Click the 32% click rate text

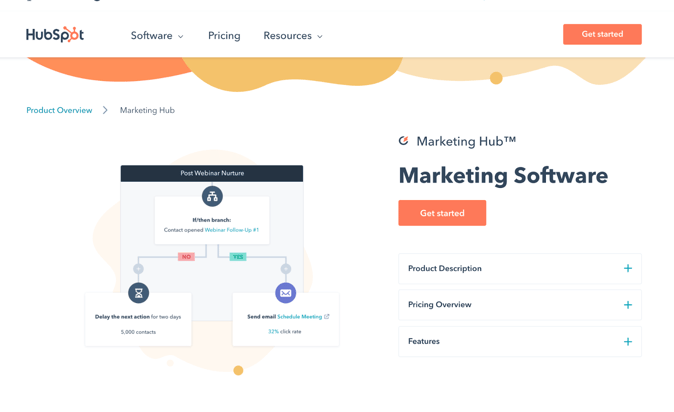(285, 332)
